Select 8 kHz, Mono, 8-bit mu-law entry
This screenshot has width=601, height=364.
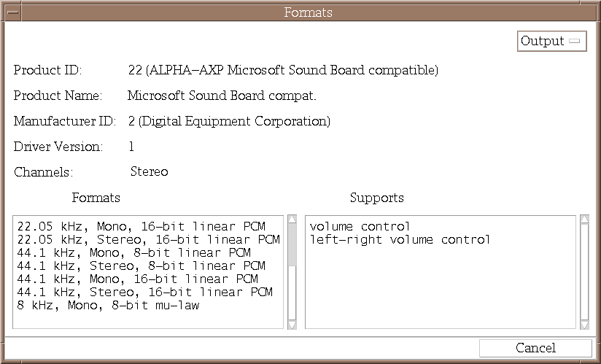[x=108, y=305]
